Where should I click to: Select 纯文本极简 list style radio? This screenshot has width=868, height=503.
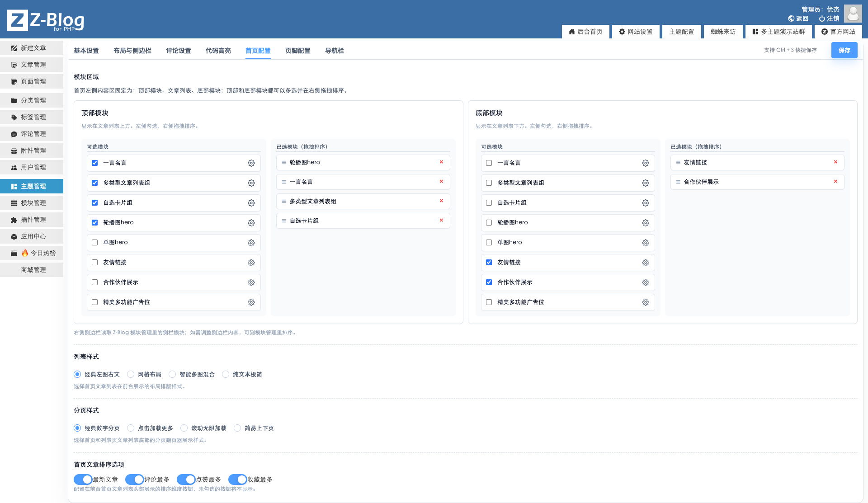point(226,374)
